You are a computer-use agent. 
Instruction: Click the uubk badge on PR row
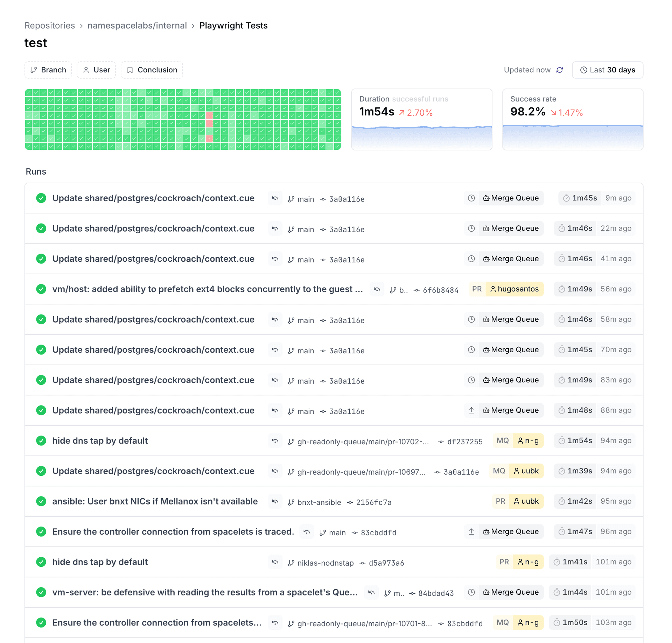[x=526, y=501]
